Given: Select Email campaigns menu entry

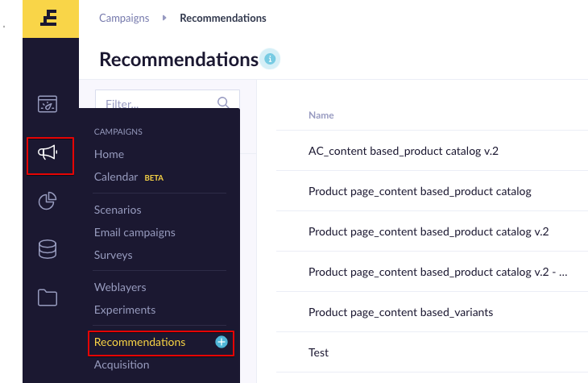Looking at the screenshot, I should coord(135,232).
